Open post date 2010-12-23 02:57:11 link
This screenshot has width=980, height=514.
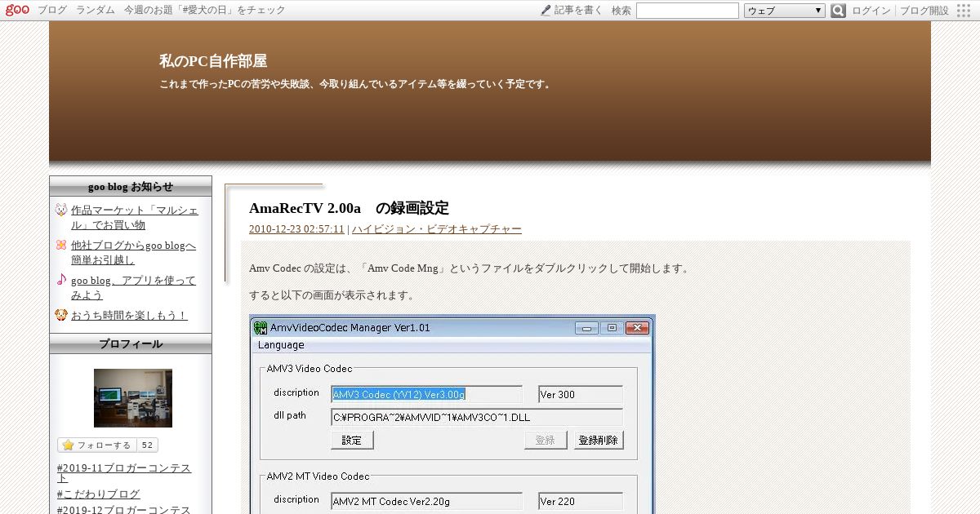[296, 229]
